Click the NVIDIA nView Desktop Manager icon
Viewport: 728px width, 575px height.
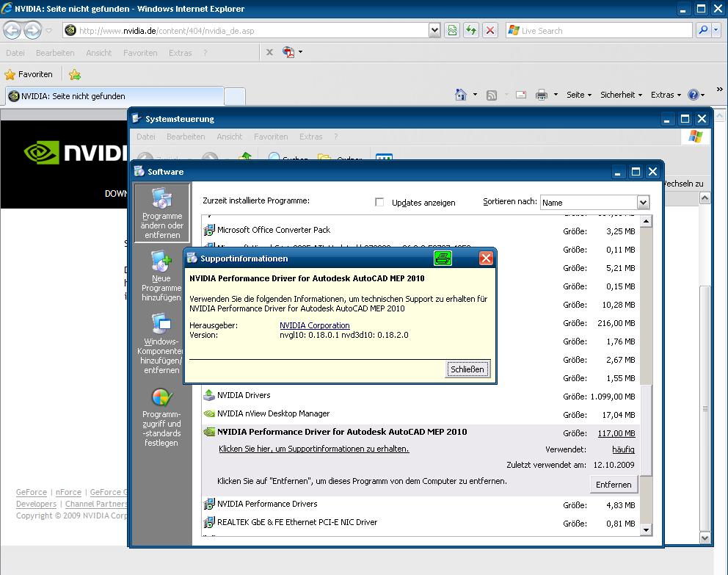pyautogui.click(x=209, y=413)
